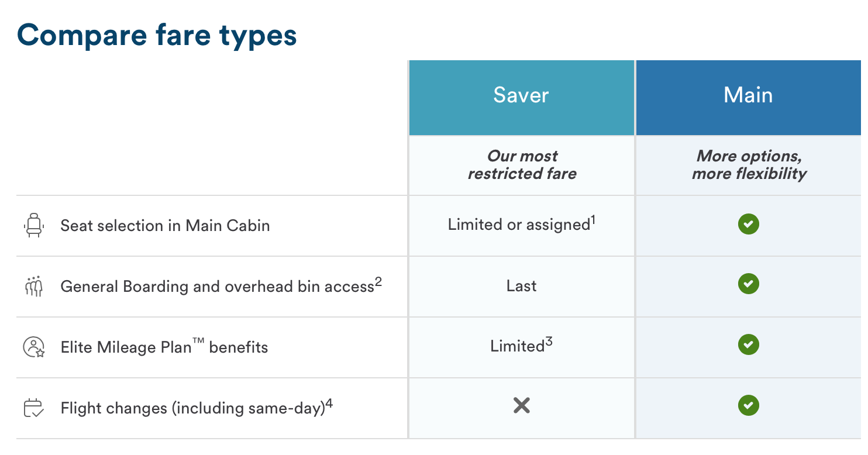Select the Saver fare column header
This screenshot has height=455, width=868.
tap(521, 95)
